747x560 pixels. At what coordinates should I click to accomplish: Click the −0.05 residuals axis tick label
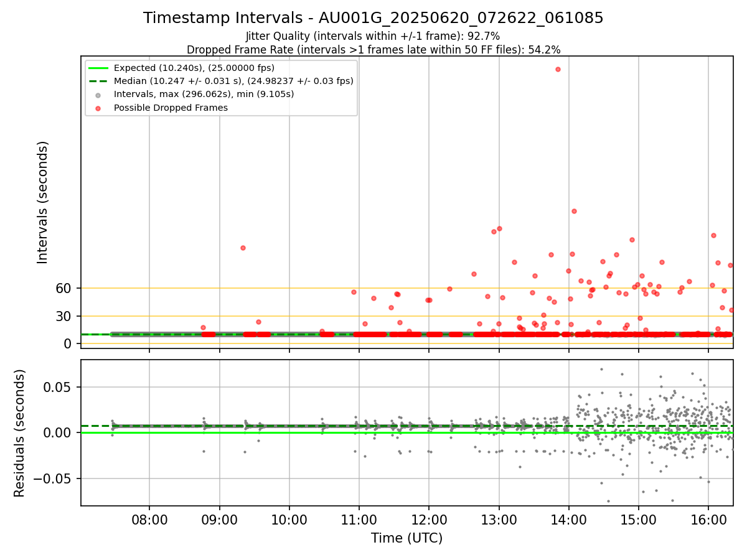coord(54,478)
